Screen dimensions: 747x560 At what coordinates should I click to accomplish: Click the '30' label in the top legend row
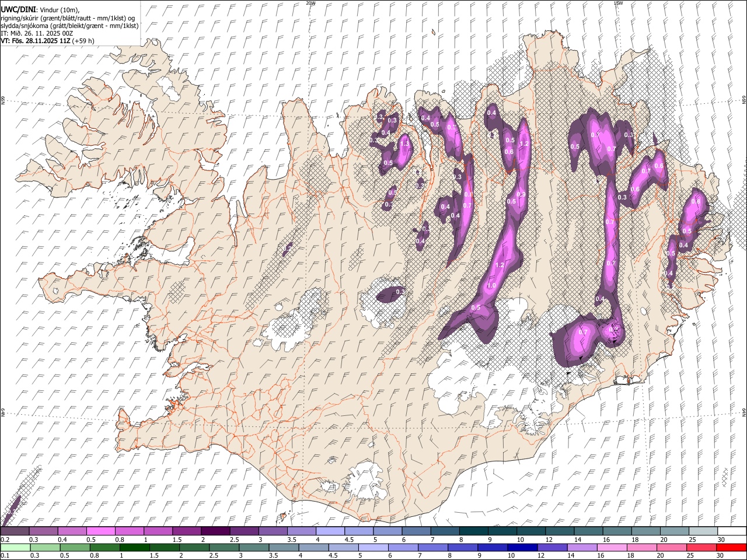(721, 540)
